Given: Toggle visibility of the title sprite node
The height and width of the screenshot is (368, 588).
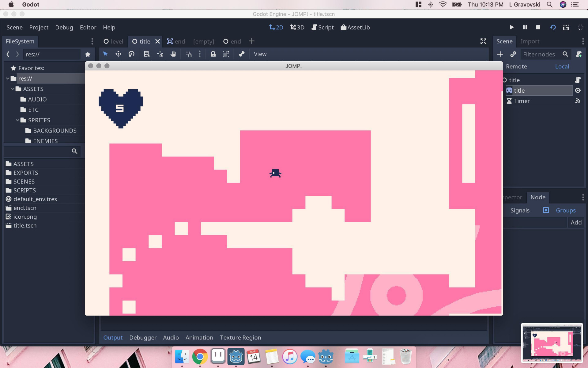Looking at the screenshot, I should coord(578,90).
